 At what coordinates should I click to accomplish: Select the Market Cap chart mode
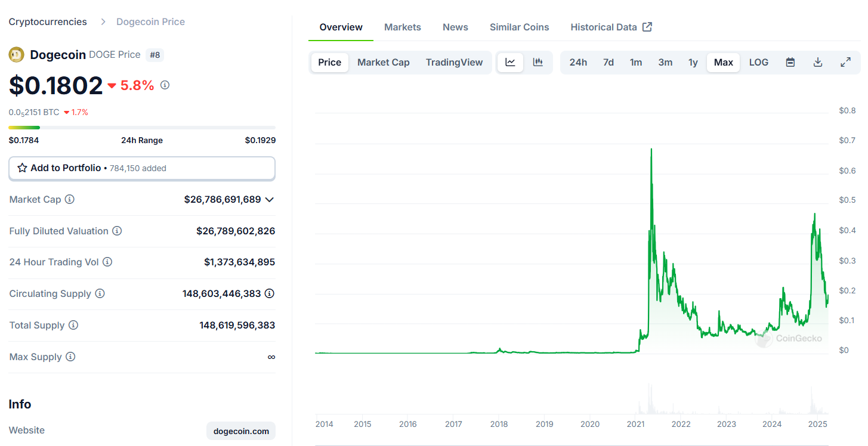[x=384, y=62]
